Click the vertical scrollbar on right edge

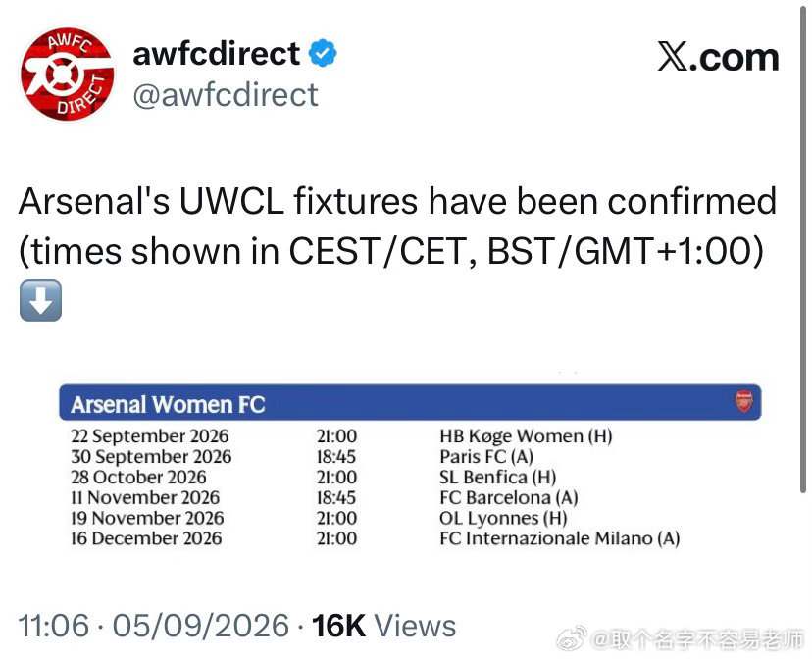pyautogui.click(x=802, y=247)
